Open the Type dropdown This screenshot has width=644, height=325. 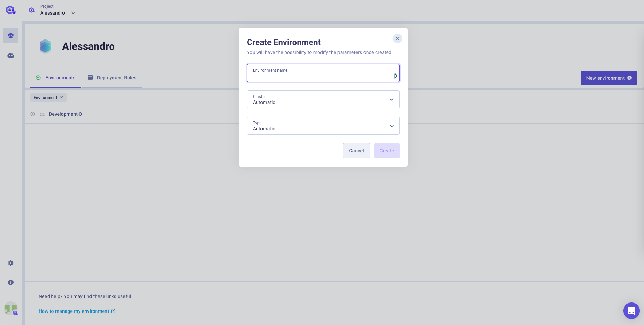(x=323, y=126)
